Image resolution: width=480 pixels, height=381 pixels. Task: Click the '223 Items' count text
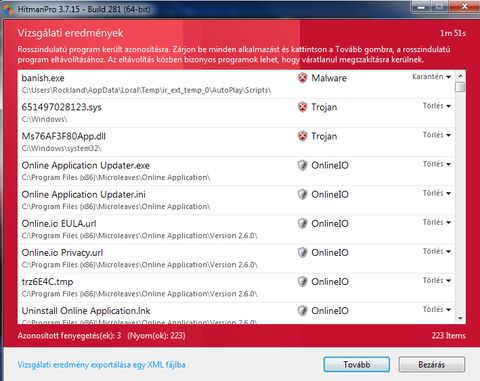pyautogui.click(x=449, y=335)
